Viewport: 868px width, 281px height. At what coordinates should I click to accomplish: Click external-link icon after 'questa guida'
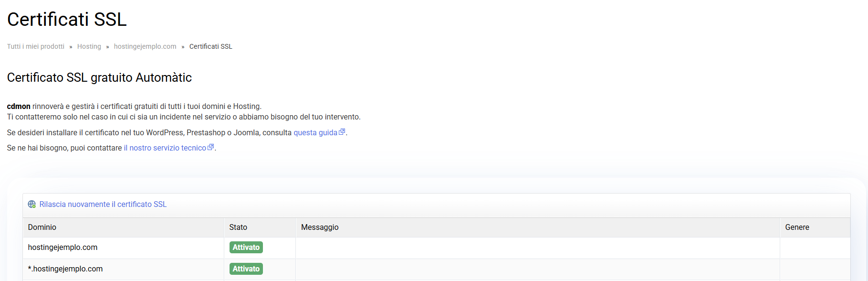click(x=342, y=132)
